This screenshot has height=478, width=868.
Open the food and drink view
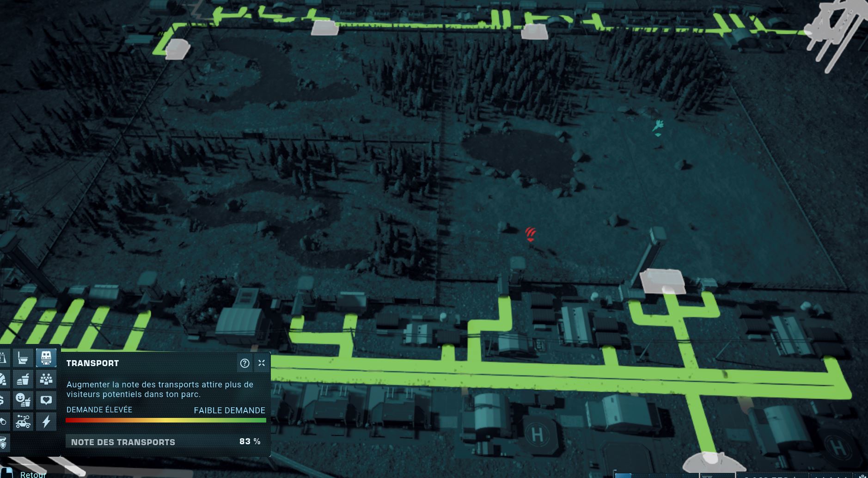click(23, 379)
